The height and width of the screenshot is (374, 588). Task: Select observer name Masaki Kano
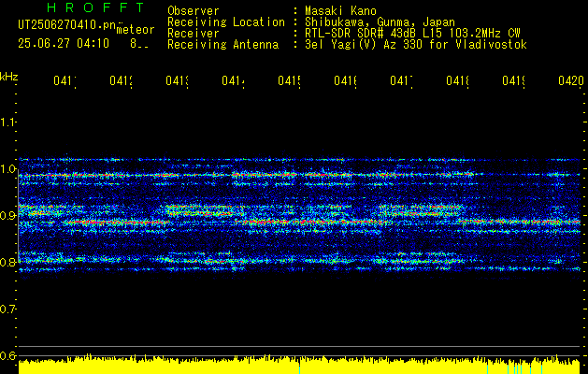(340, 11)
